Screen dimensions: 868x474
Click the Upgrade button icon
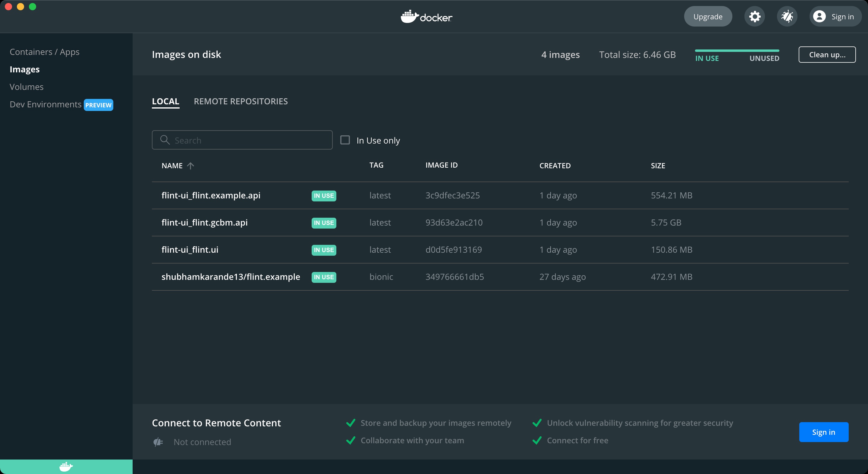point(708,16)
